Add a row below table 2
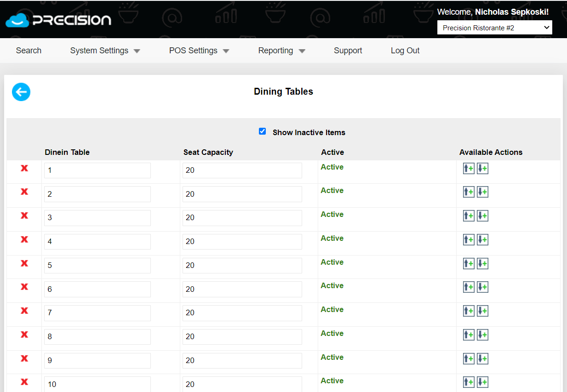 (482, 192)
